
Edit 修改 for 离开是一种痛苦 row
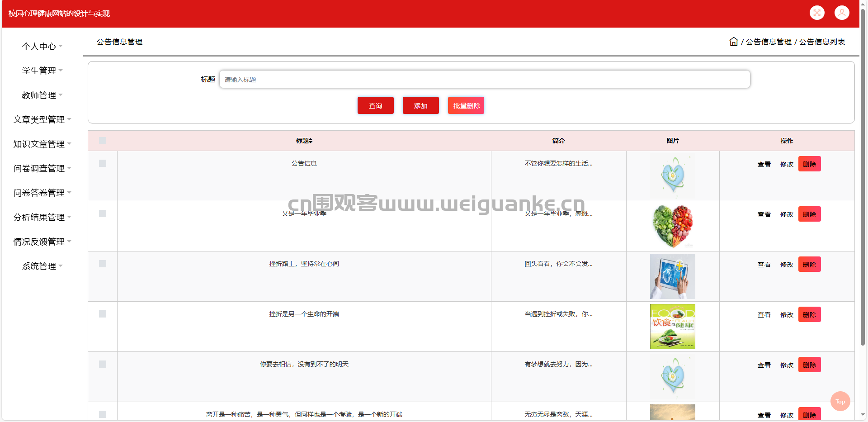pos(787,415)
